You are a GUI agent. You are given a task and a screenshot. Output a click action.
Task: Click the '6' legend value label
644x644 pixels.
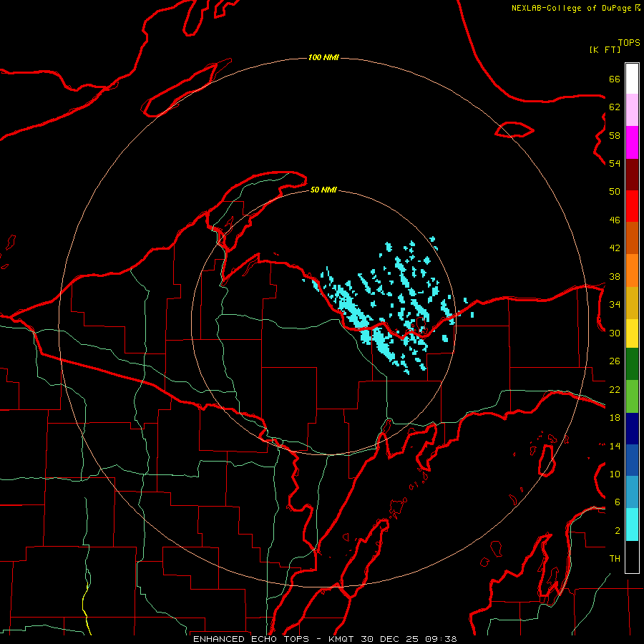click(x=618, y=502)
